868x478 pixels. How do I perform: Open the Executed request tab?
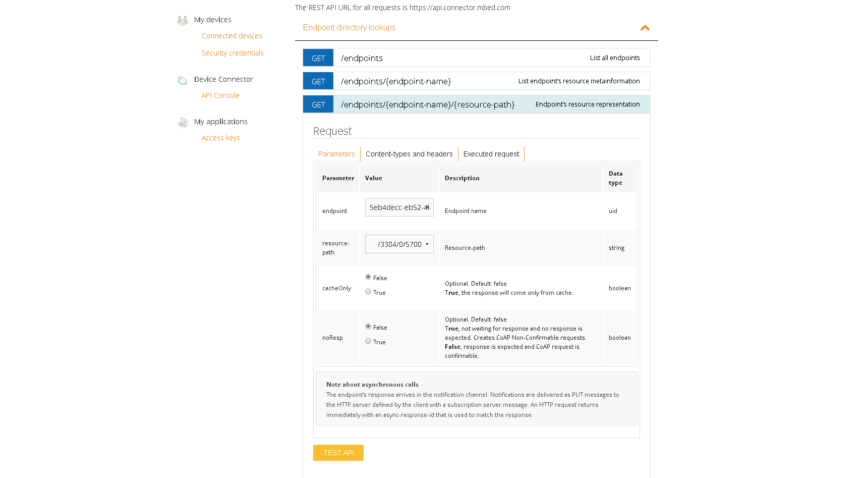point(491,154)
